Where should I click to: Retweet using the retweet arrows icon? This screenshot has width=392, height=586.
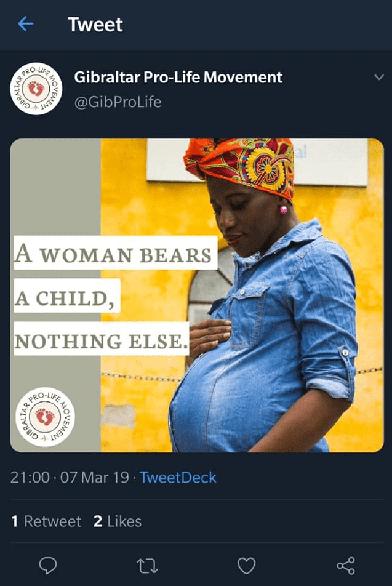(x=147, y=565)
